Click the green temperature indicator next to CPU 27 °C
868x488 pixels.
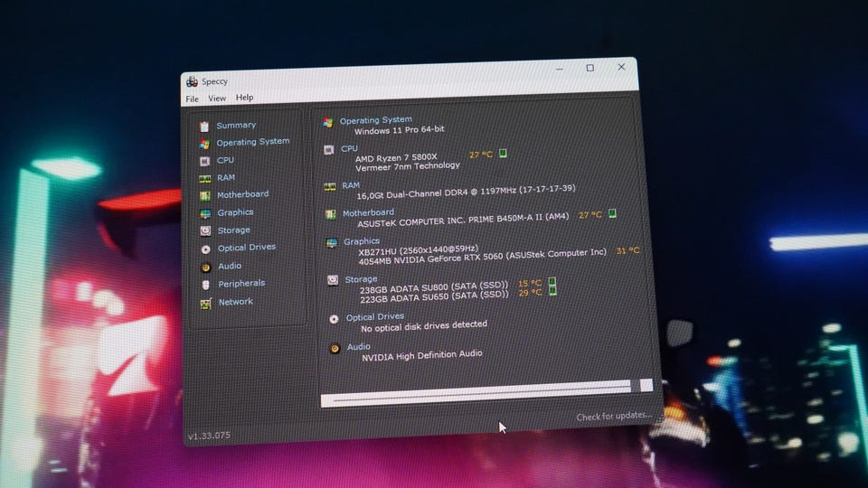(503, 154)
